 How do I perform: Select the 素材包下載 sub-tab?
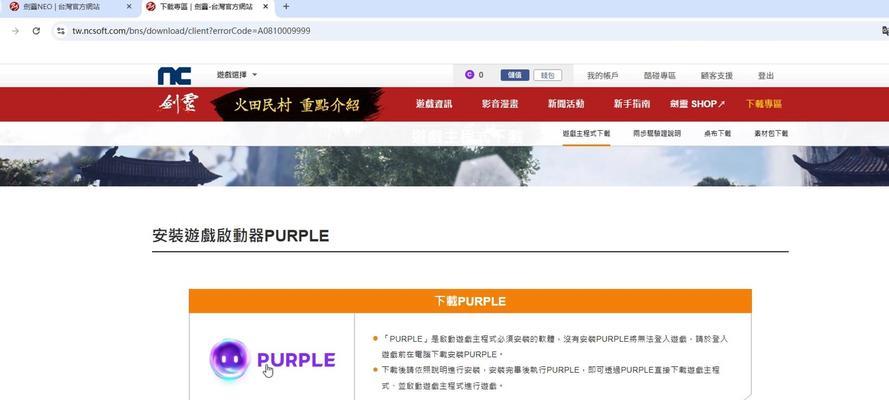click(771, 134)
